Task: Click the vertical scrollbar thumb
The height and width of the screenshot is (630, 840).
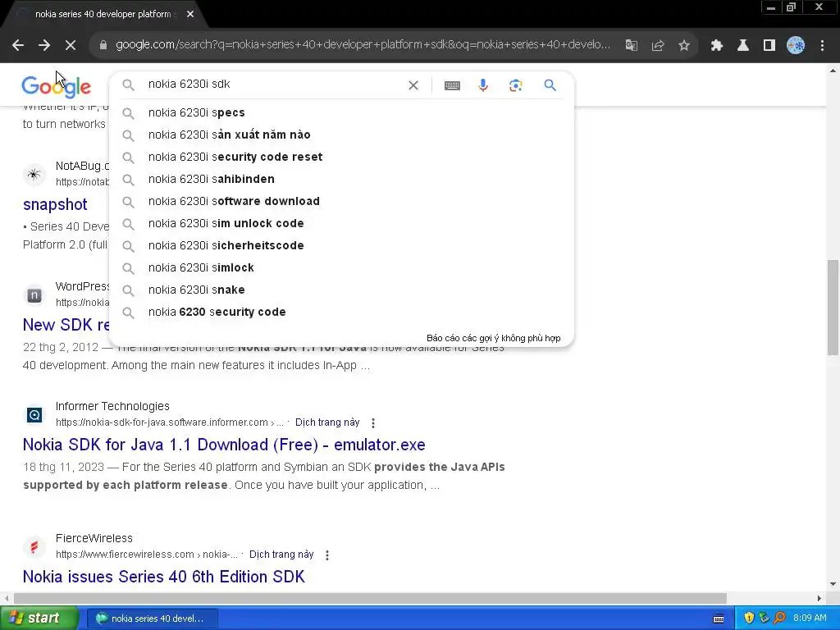Action: click(x=833, y=308)
